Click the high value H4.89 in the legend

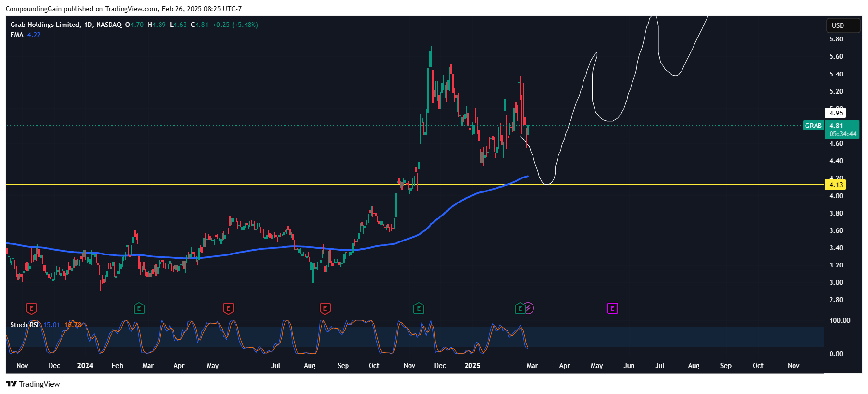157,25
